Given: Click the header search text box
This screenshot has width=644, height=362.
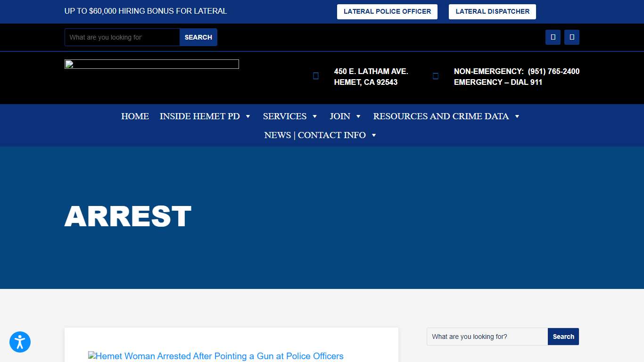Looking at the screenshot, I should click(122, 37).
